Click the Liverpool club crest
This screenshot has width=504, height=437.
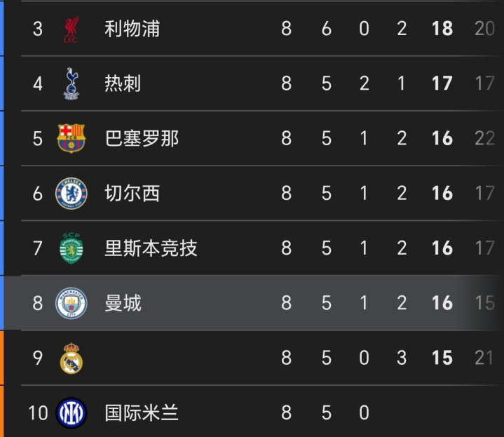71,29
